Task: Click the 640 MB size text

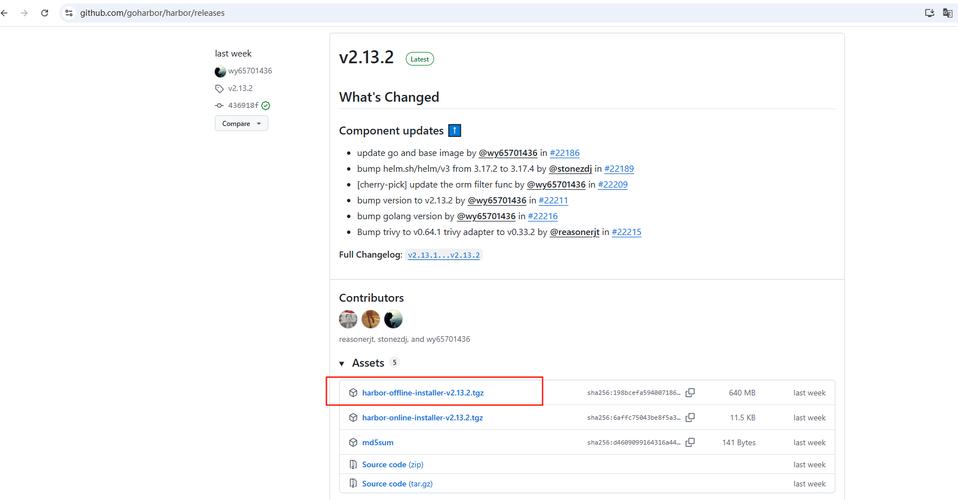Action: point(742,393)
